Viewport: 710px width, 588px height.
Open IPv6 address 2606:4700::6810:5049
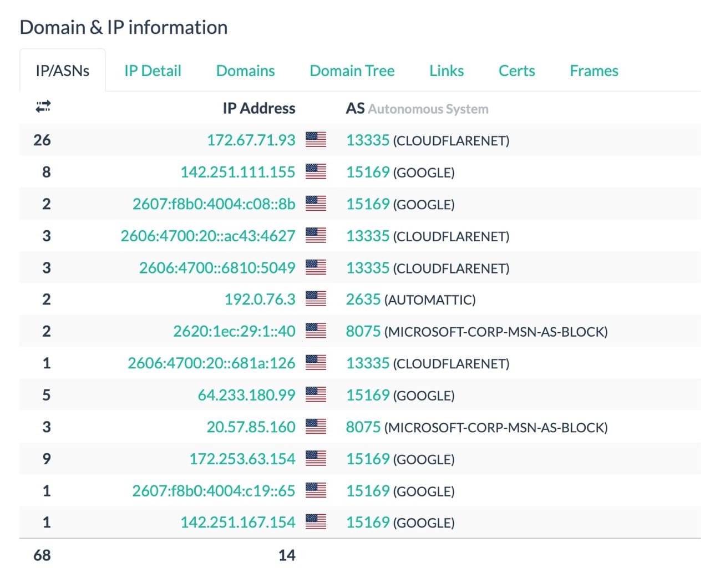[x=217, y=267]
